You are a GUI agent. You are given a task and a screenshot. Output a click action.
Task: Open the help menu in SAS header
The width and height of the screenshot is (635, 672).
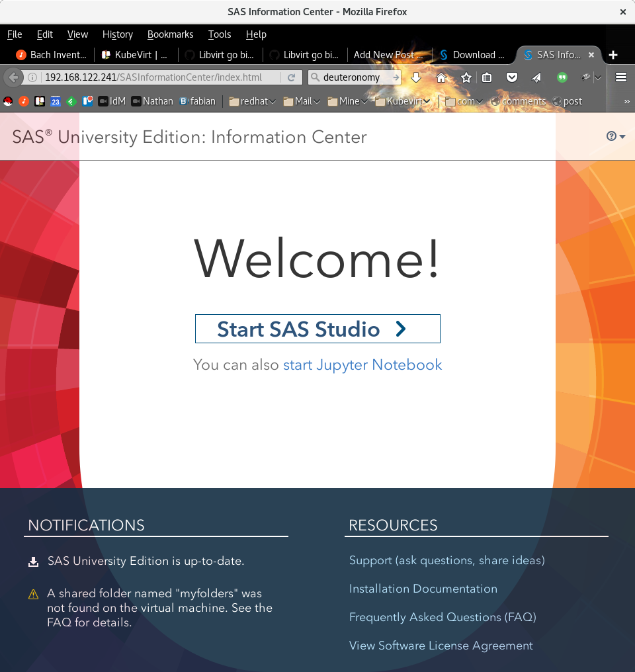pos(616,136)
